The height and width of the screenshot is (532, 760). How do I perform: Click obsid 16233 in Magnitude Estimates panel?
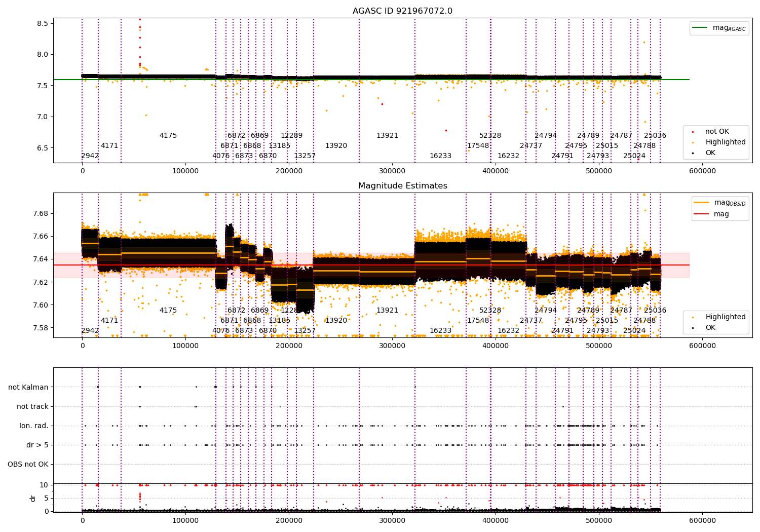click(440, 331)
